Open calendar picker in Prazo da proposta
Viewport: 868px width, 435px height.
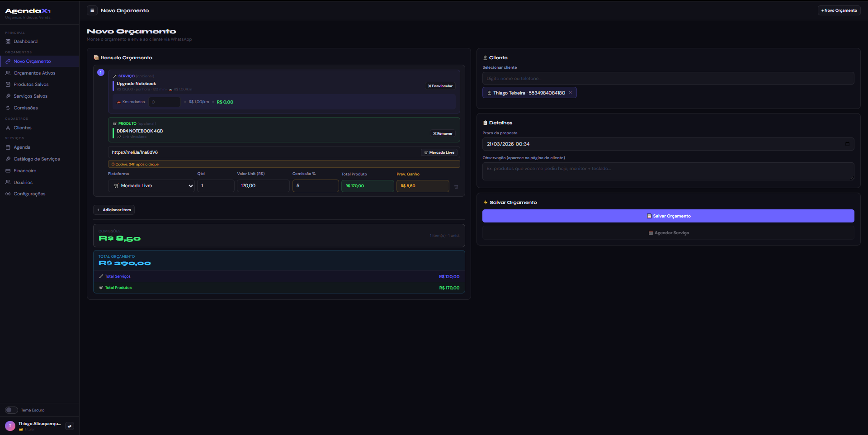[847, 144]
